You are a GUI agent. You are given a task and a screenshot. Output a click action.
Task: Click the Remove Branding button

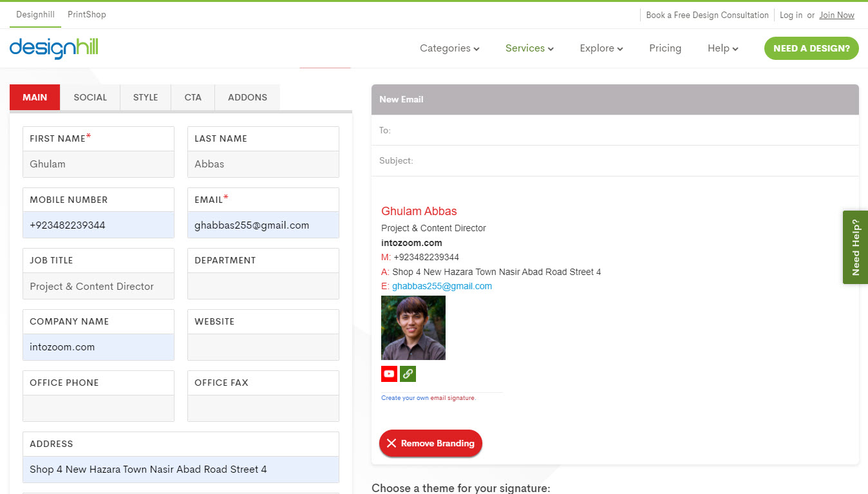431,443
